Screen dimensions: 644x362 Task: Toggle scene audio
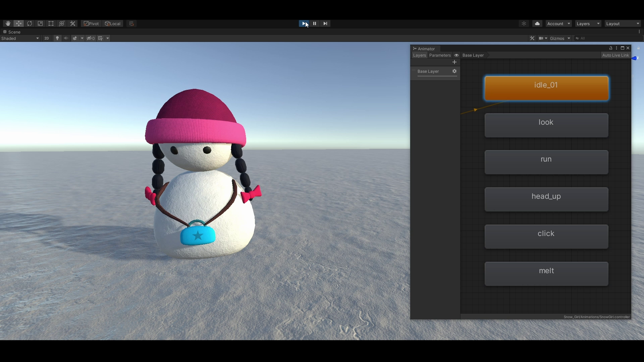coord(66,38)
